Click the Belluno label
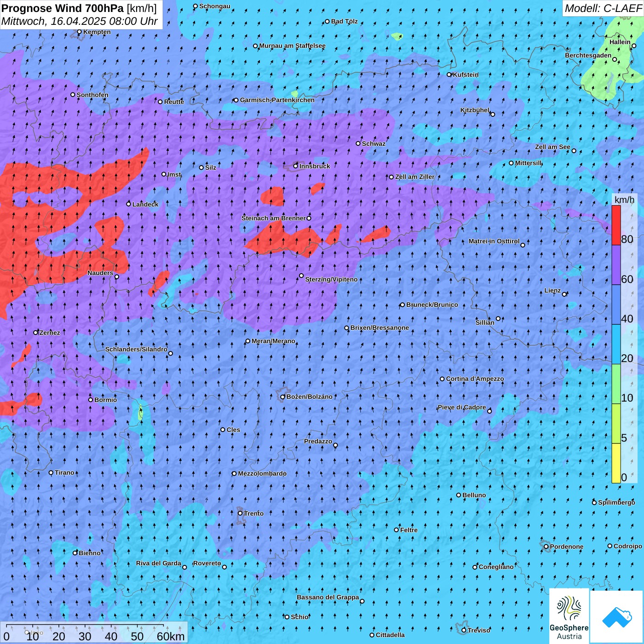Viewport: 644px width, 644px height. tap(474, 495)
